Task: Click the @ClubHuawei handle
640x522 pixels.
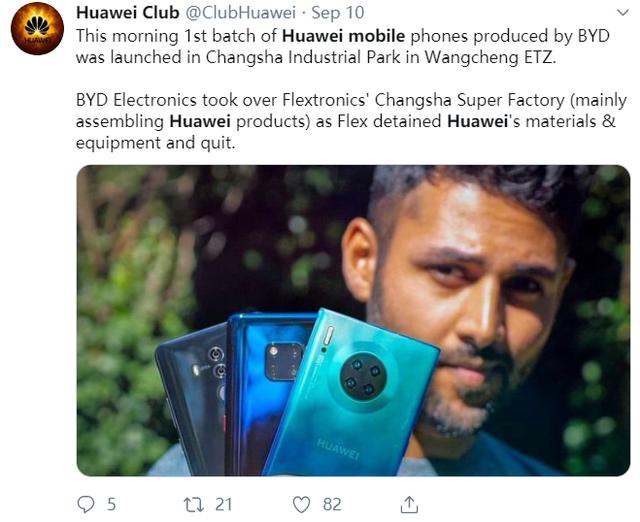Action: 240,13
